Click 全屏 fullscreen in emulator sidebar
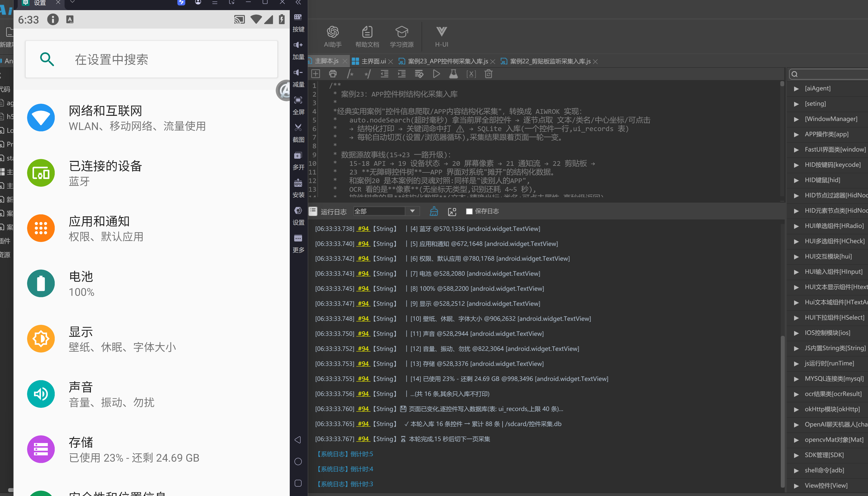This screenshot has height=496, width=868. click(x=298, y=105)
